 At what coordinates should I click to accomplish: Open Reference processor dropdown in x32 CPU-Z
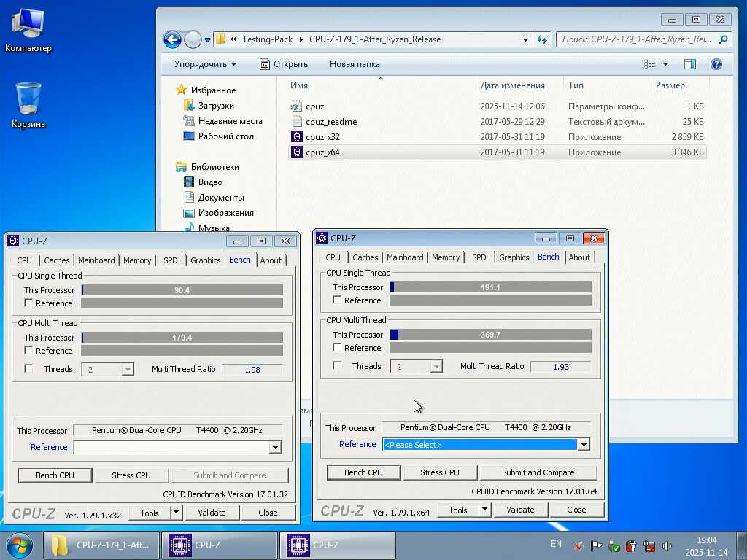coord(275,447)
